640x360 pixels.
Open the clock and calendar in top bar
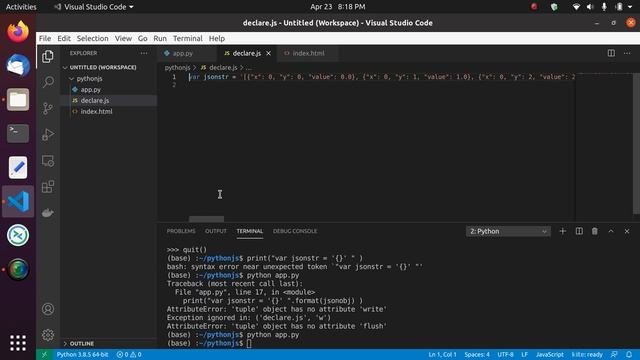338,7
